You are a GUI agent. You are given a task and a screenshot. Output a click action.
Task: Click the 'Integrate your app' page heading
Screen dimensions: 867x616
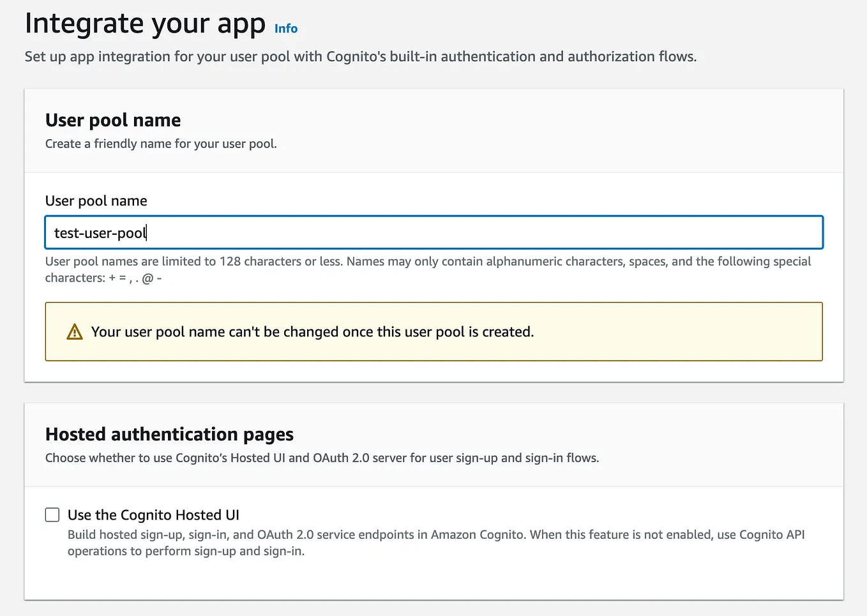(145, 24)
